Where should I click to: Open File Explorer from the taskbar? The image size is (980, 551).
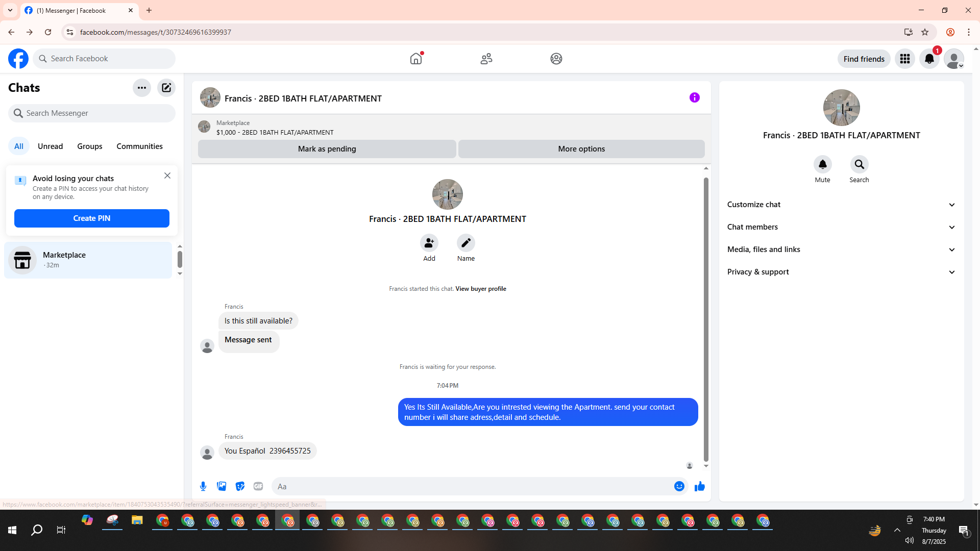(137, 520)
